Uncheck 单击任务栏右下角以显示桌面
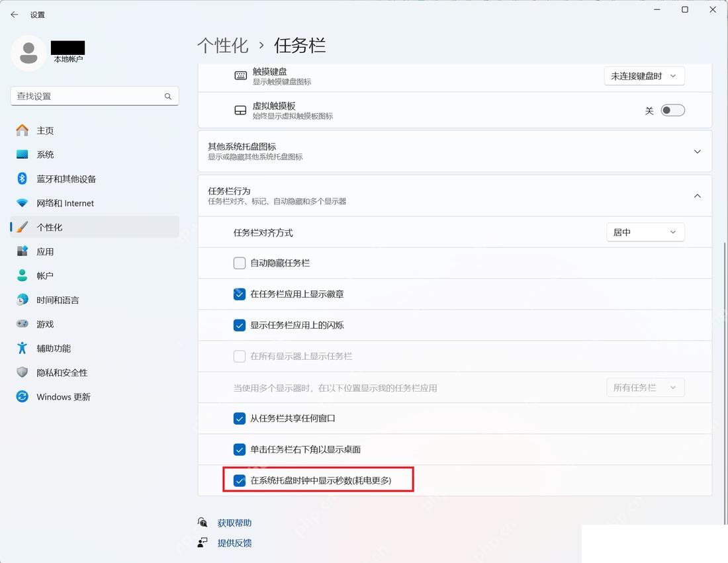 [240, 450]
